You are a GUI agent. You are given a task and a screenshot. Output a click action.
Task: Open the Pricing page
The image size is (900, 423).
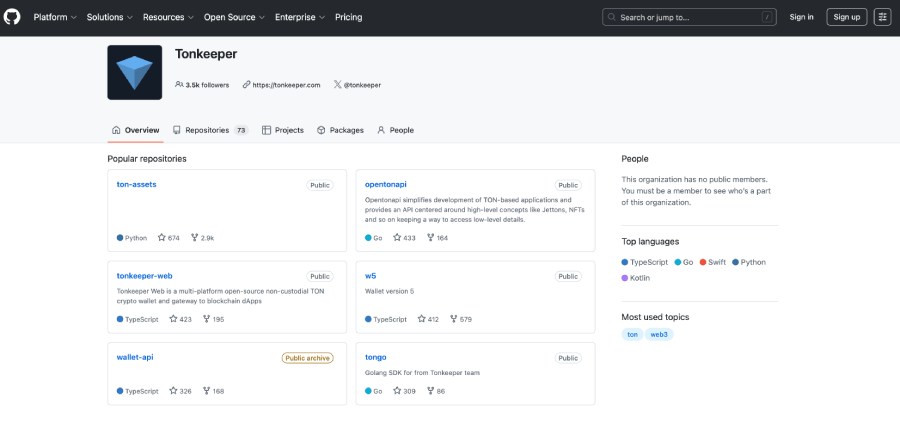pos(348,17)
